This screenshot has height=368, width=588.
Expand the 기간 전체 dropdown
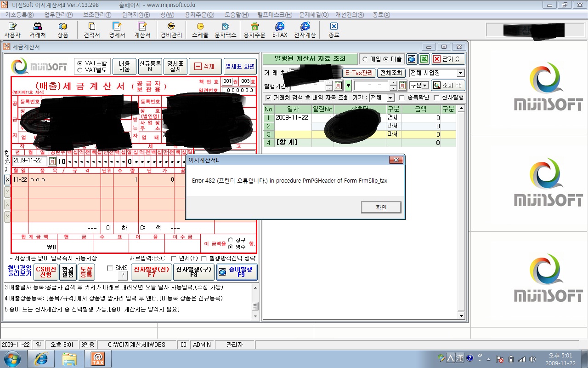[390, 98]
